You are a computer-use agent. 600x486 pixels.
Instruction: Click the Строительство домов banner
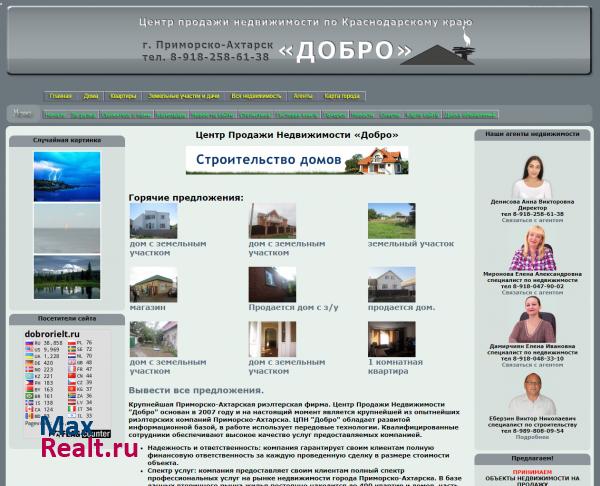coord(297,160)
